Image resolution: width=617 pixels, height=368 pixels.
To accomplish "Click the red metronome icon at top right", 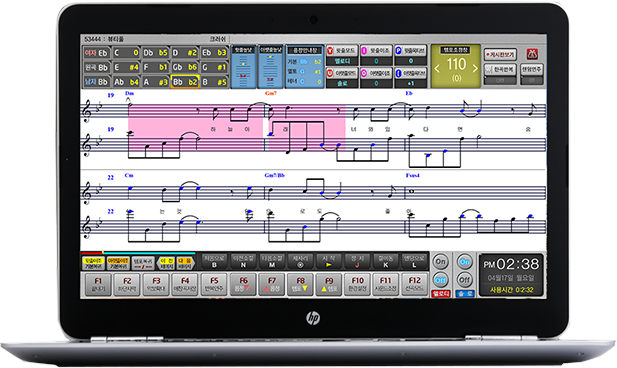I will point(532,54).
